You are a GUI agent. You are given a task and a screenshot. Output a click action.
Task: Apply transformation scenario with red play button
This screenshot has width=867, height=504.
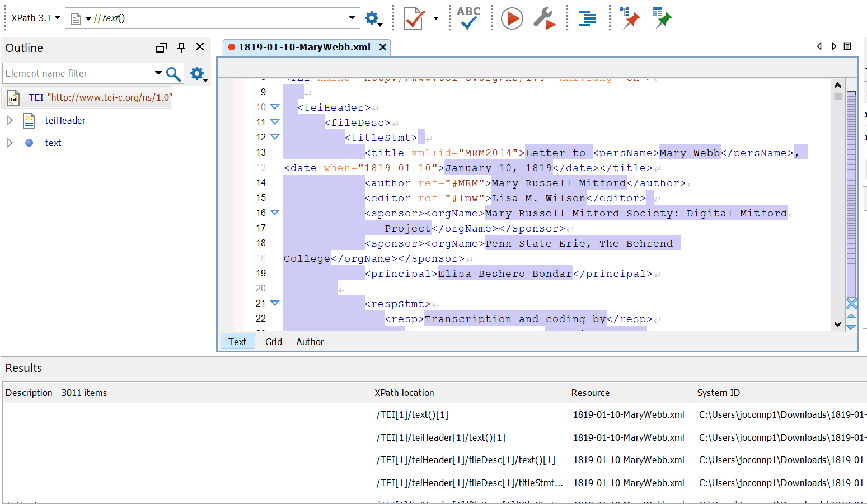pos(512,18)
